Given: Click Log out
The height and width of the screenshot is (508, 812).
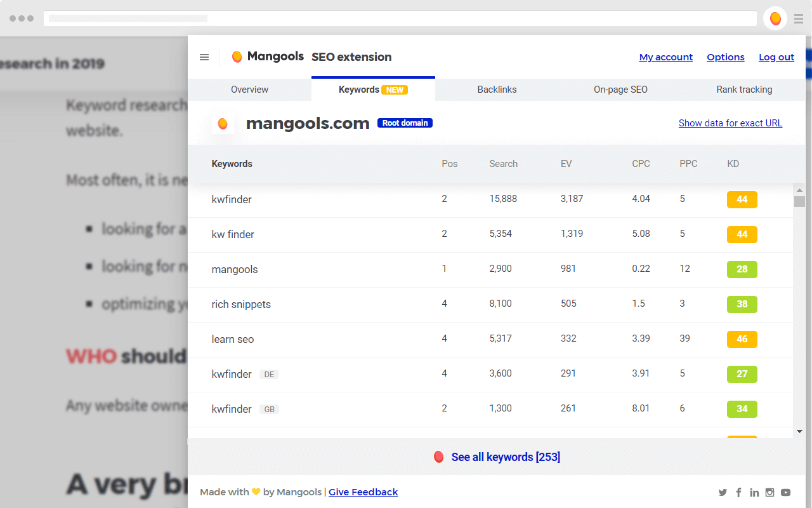Looking at the screenshot, I should point(776,57).
